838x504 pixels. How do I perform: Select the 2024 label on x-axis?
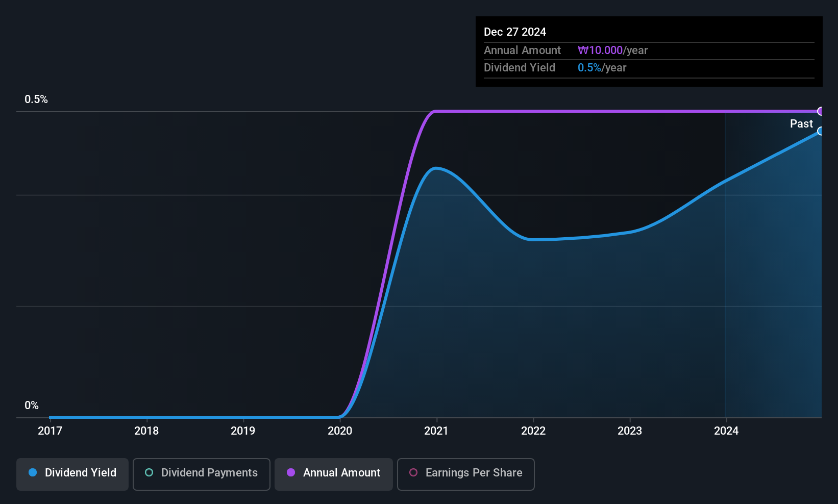[726, 431]
